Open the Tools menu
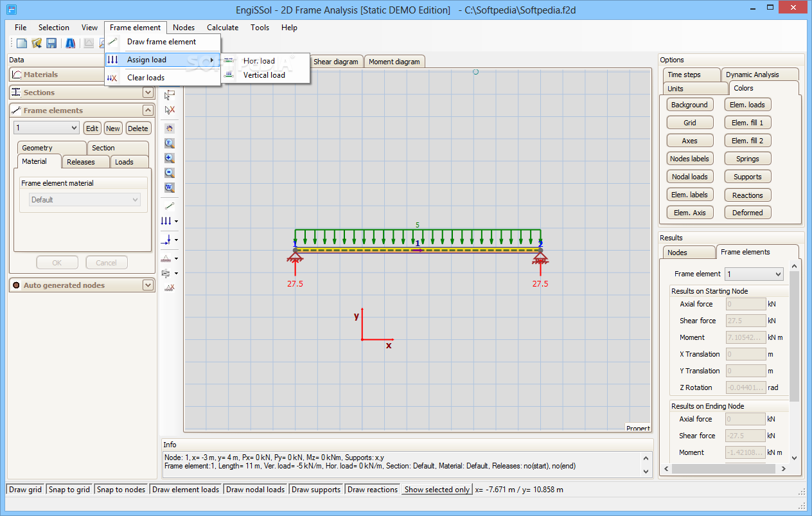The image size is (812, 516). pyautogui.click(x=260, y=28)
